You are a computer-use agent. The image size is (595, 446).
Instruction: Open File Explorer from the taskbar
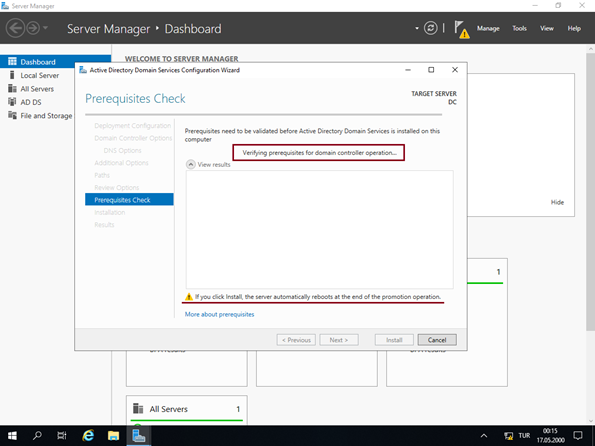[113, 436]
